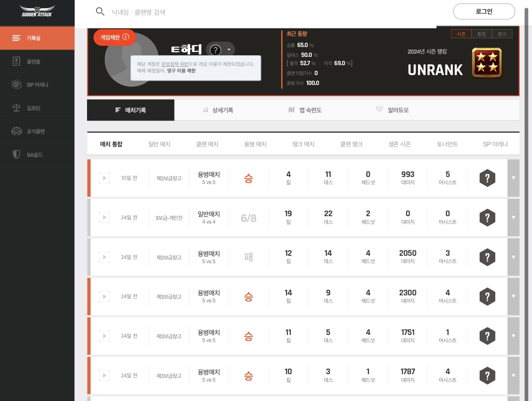Open the dropdown beside the player name
Viewport: 532px width, 401px height.
[x=229, y=50]
